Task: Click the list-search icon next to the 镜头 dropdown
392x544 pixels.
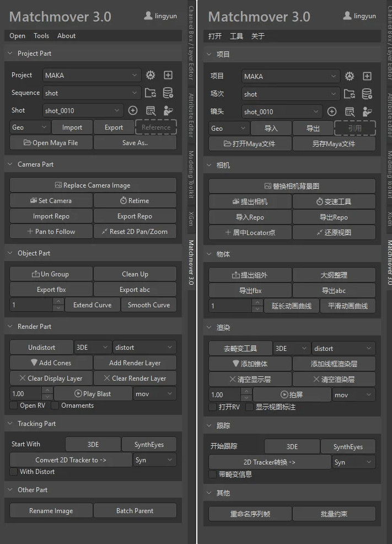Action: pyautogui.click(x=349, y=111)
